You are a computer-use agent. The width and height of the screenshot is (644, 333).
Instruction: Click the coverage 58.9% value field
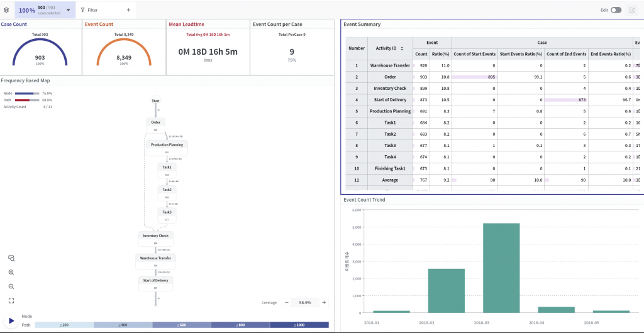(x=305, y=302)
